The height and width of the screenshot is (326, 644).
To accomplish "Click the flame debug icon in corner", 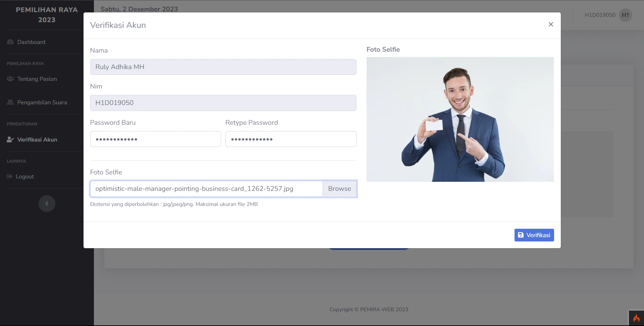I will (x=636, y=318).
